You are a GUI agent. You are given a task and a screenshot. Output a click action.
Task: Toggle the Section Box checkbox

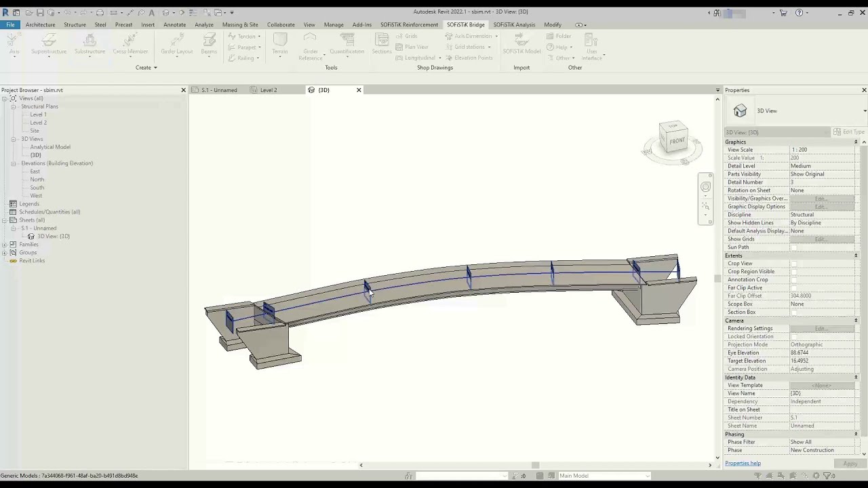(794, 312)
